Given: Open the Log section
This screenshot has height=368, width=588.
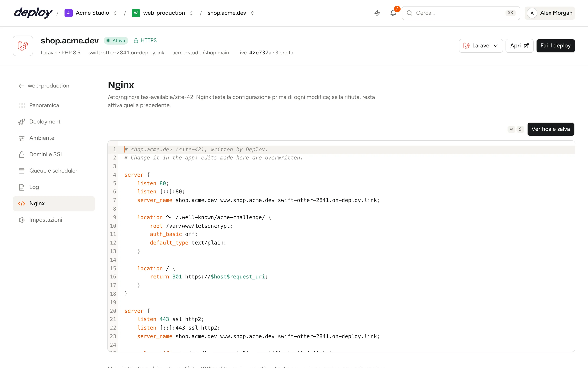Looking at the screenshot, I should click(54, 187).
